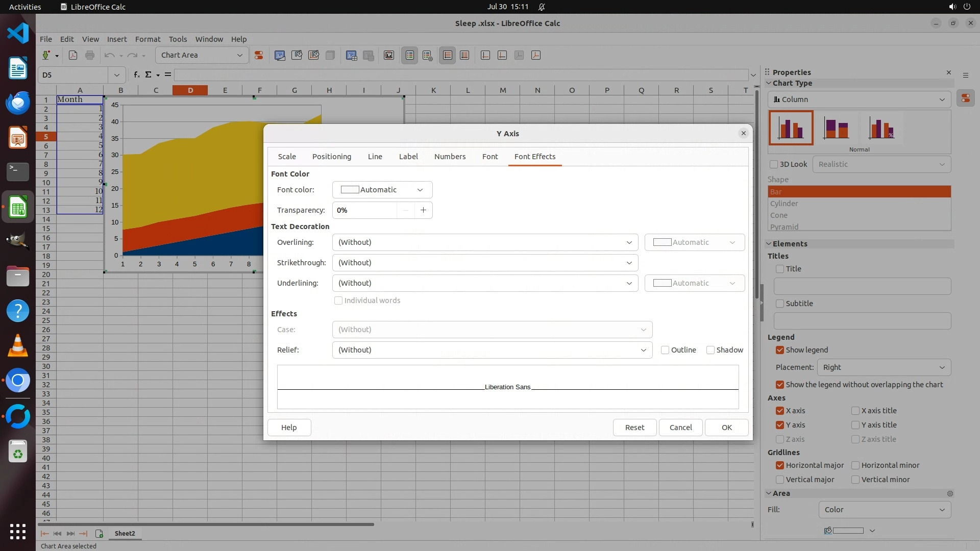Click the OK button
This screenshot has width=980, height=551.
tap(726, 428)
